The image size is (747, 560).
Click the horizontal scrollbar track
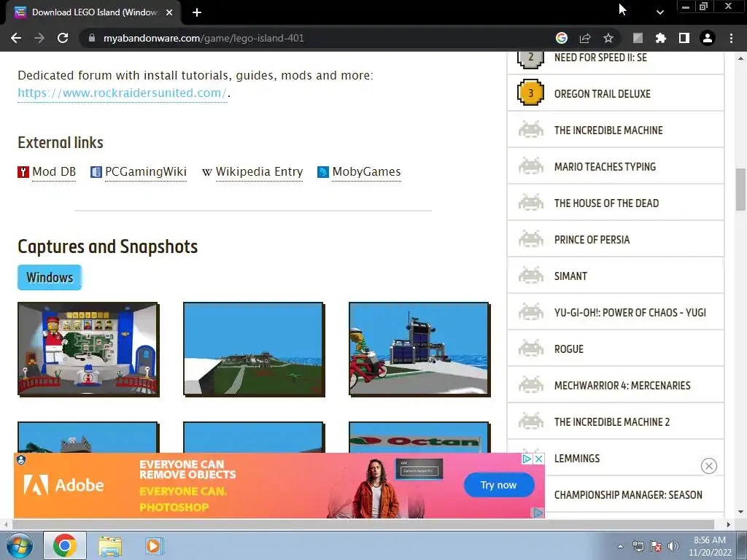363,524
